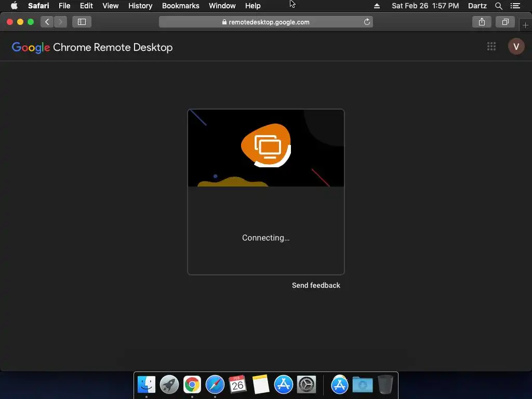Screen dimensions: 532x399
Task: Open the Edit menu
Action: pos(86,6)
